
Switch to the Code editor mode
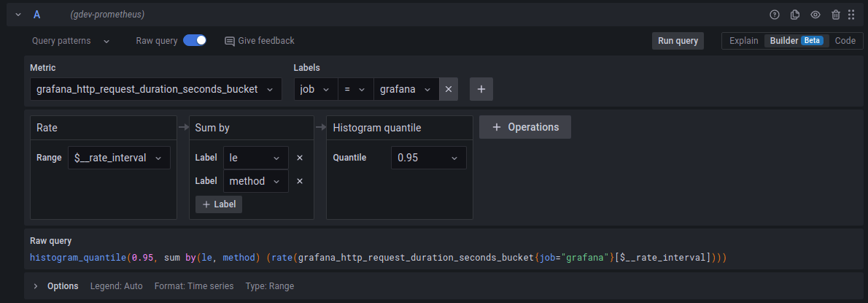coord(845,41)
